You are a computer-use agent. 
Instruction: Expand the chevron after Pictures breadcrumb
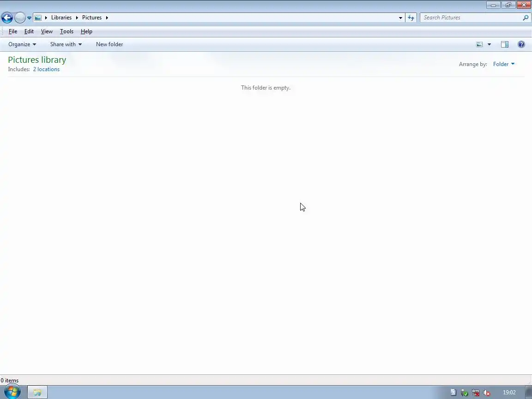point(107,18)
